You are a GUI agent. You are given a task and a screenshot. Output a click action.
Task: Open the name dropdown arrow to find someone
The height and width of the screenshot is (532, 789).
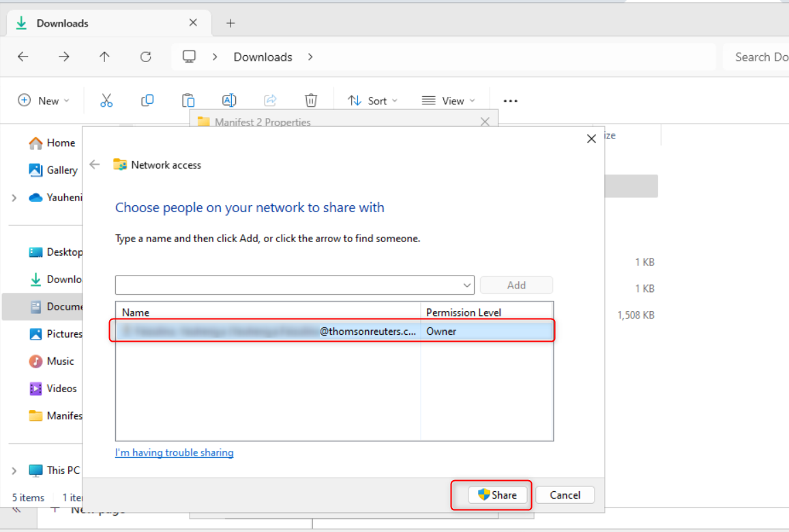(x=467, y=285)
